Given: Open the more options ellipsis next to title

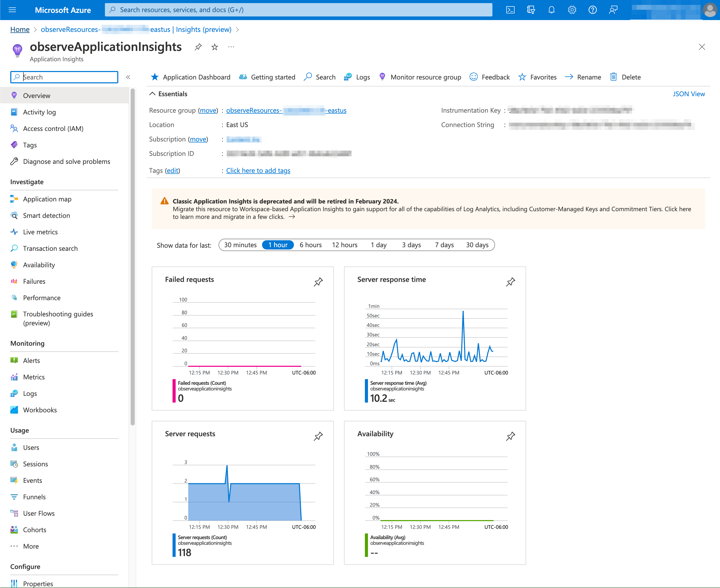Looking at the screenshot, I should coord(231,47).
